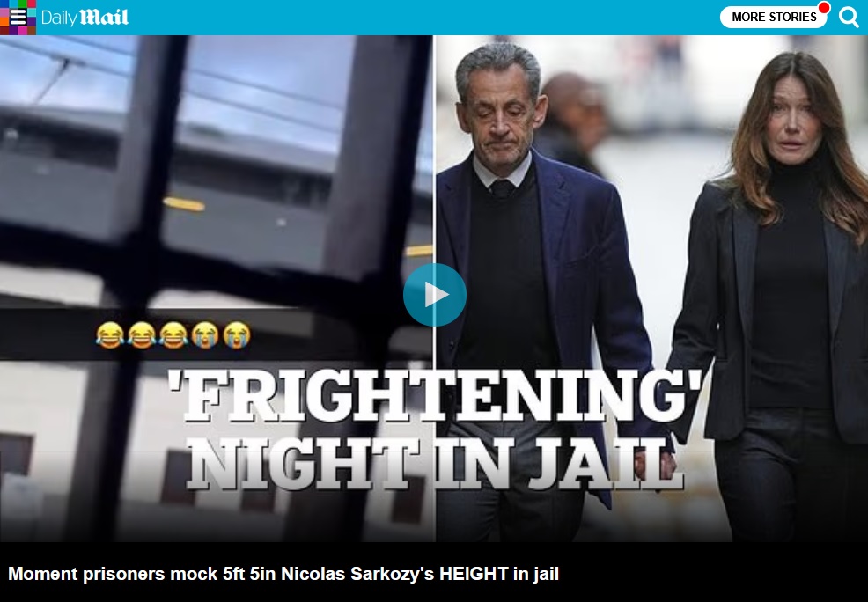
Task: Play the video with center play button
Action: (x=435, y=295)
